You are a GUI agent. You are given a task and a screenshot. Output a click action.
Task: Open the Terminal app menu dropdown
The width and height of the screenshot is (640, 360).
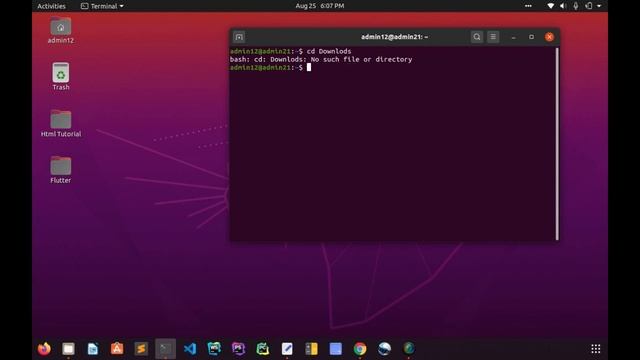pos(102,6)
